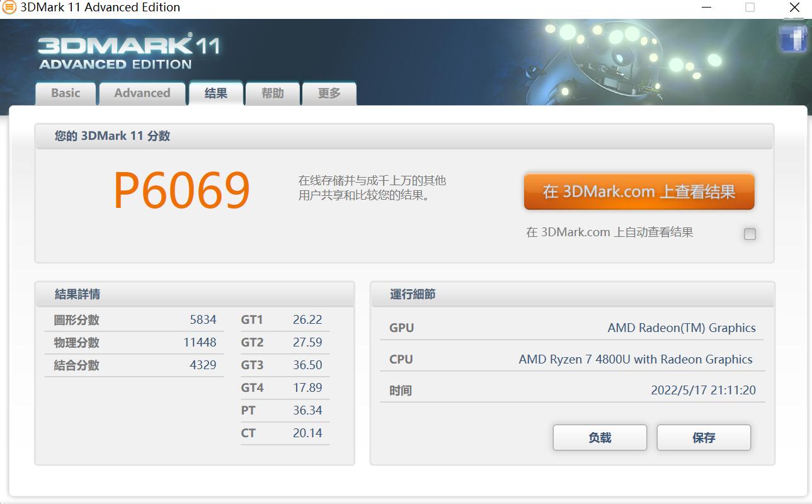Click the 圖形分數 label
The image size is (812, 504).
click(x=76, y=320)
